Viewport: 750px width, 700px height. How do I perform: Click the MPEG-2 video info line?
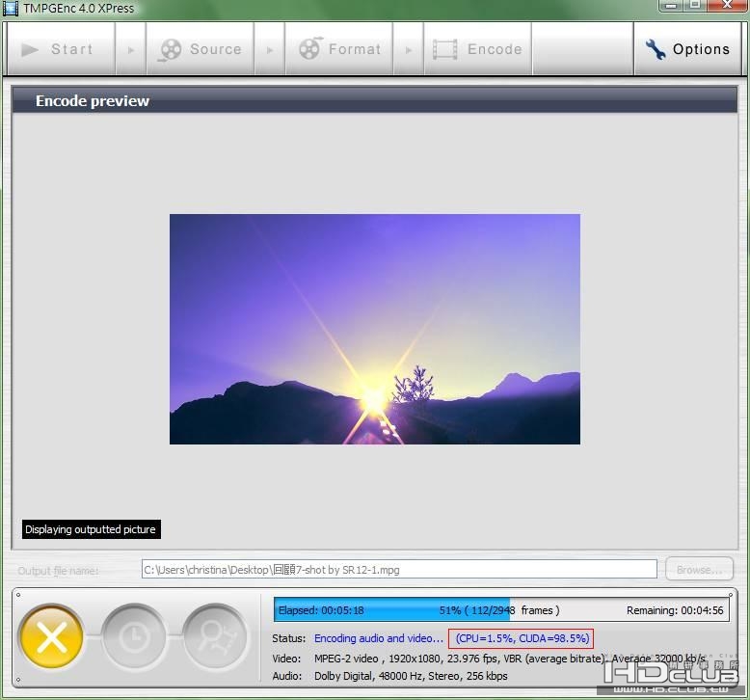[509, 659]
